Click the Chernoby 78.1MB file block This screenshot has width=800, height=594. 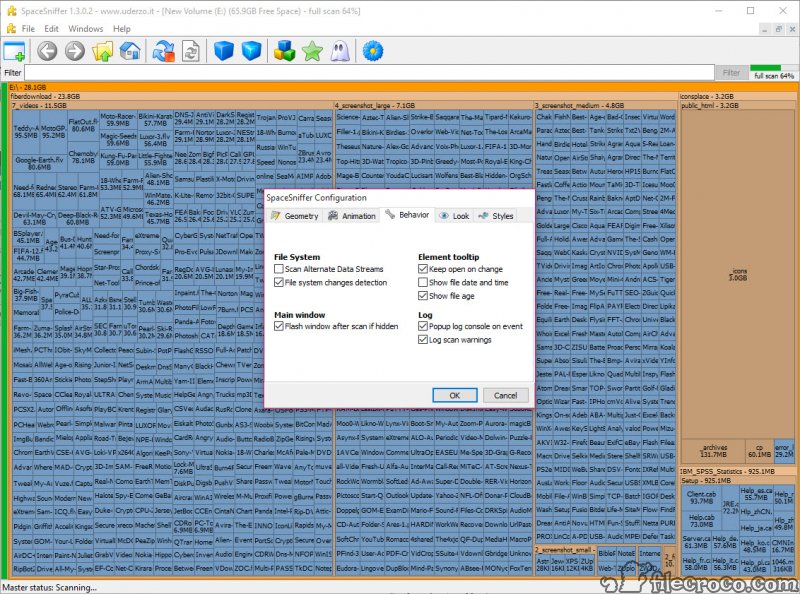coord(83,157)
